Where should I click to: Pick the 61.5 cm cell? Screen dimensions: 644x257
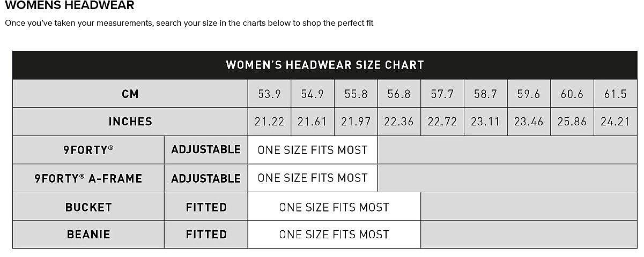(615, 94)
